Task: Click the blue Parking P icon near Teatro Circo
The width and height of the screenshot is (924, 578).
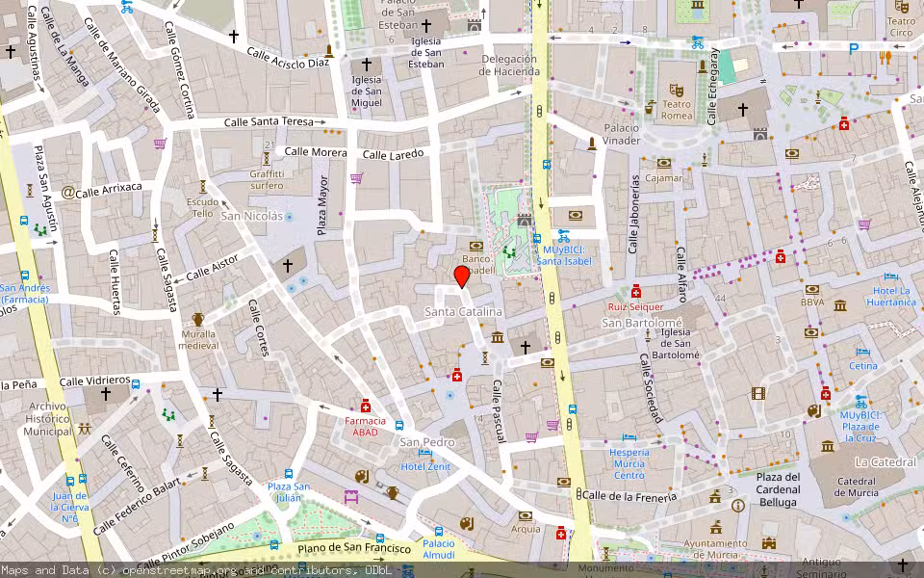Action: tap(853, 47)
